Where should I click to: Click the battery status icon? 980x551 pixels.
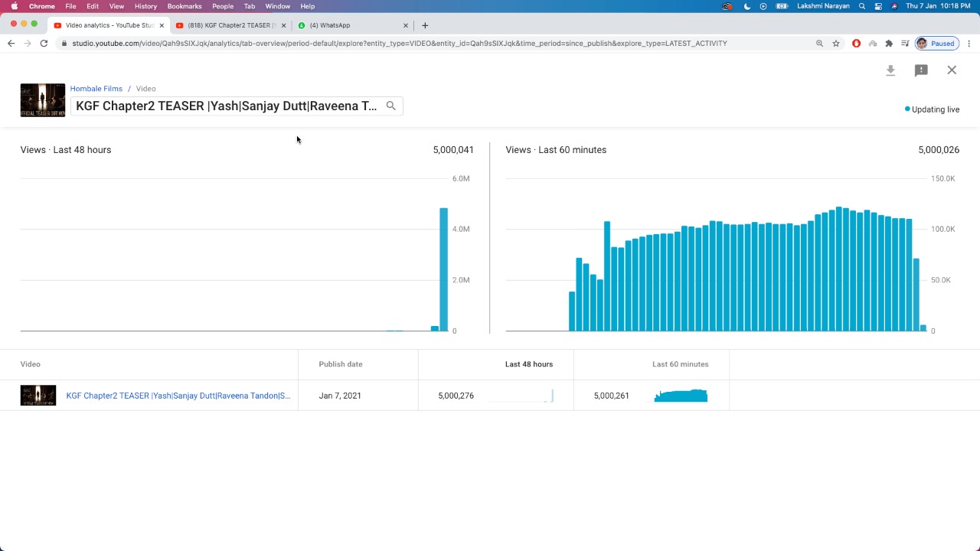click(x=782, y=6)
